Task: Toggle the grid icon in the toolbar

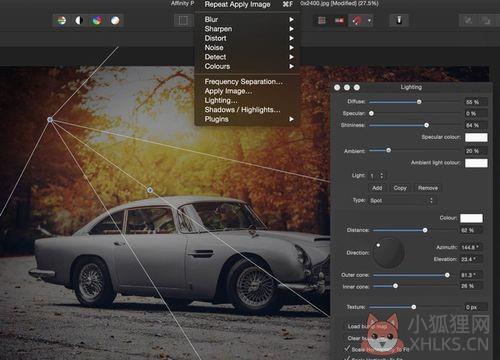Action: tap(322, 21)
